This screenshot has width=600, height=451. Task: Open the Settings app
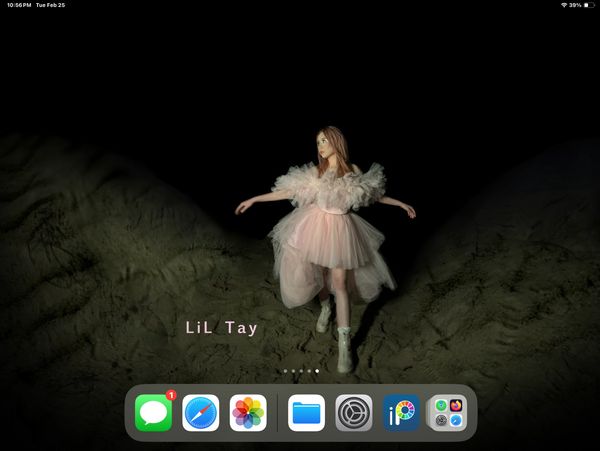point(354,413)
